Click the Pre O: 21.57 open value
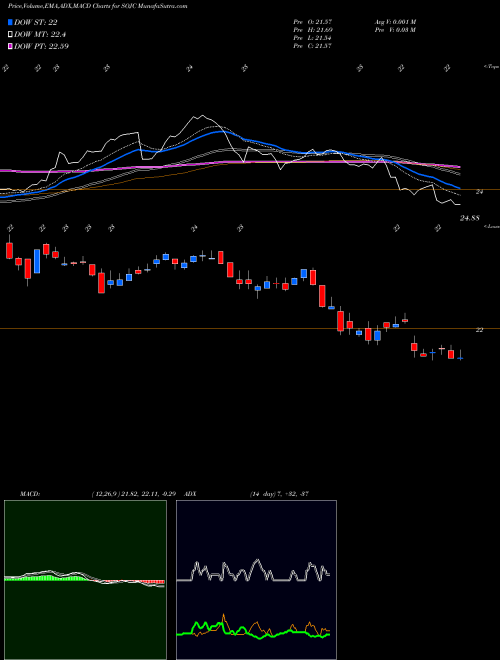Viewport: 500px width, 660px height. [x=313, y=21]
